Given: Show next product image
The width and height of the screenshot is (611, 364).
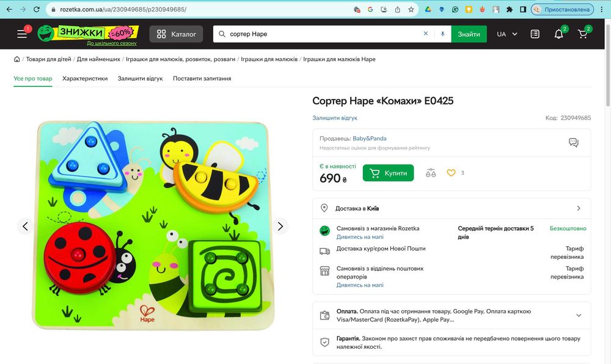Looking at the screenshot, I should (280, 226).
